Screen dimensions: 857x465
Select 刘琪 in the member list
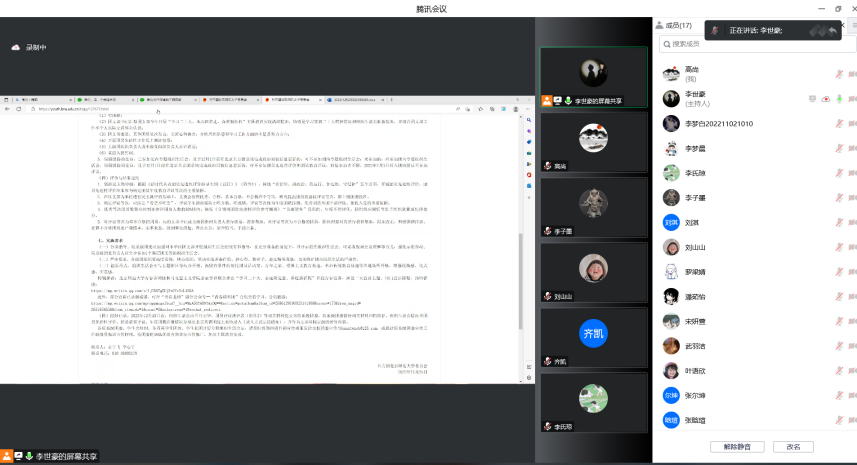tap(690, 222)
